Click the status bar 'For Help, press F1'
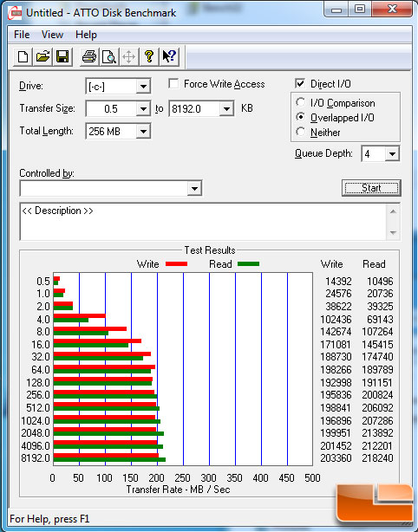Image resolution: width=418 pixels, height=532 pixels. tap(49, 519)
